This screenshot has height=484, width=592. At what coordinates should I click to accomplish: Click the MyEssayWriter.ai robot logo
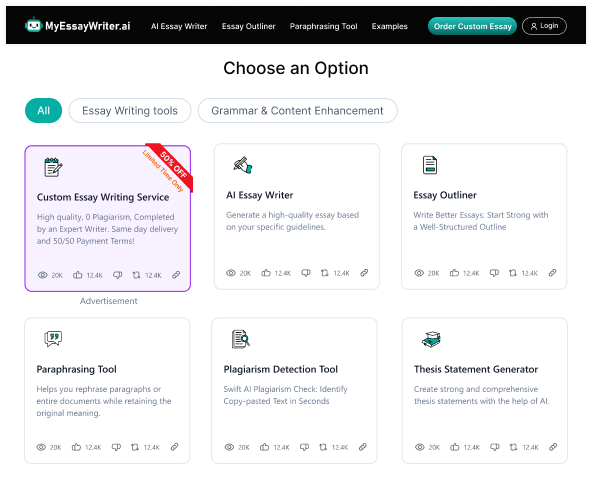pos(33,25)
